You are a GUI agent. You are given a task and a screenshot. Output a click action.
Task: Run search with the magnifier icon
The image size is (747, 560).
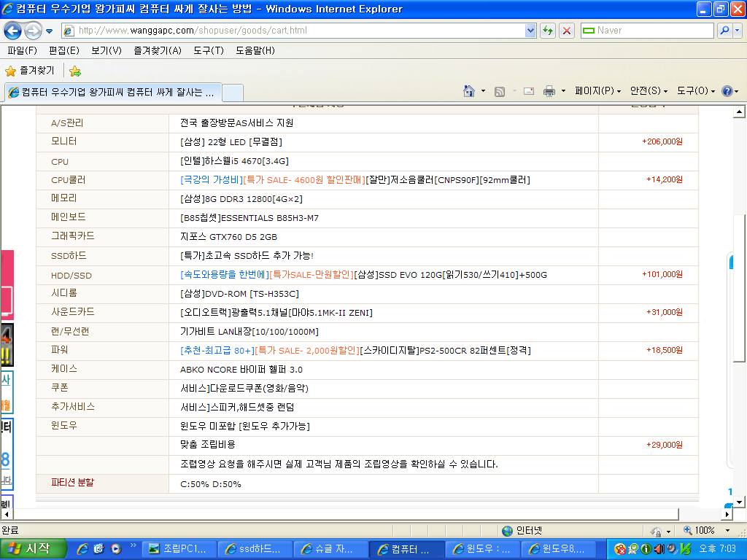[724, 31]
